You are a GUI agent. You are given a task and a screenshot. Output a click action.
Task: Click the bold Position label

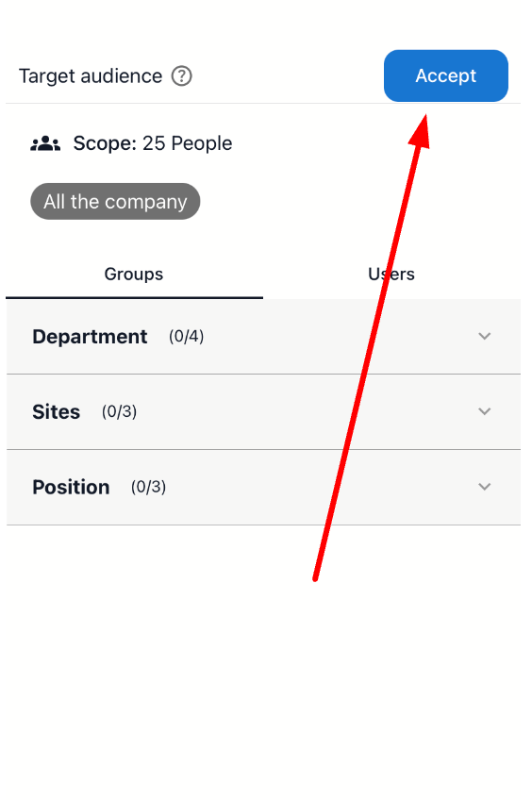point(71,487)
